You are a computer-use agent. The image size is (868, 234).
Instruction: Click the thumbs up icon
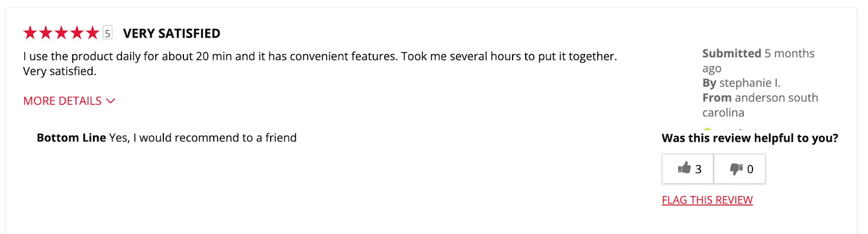684,168
